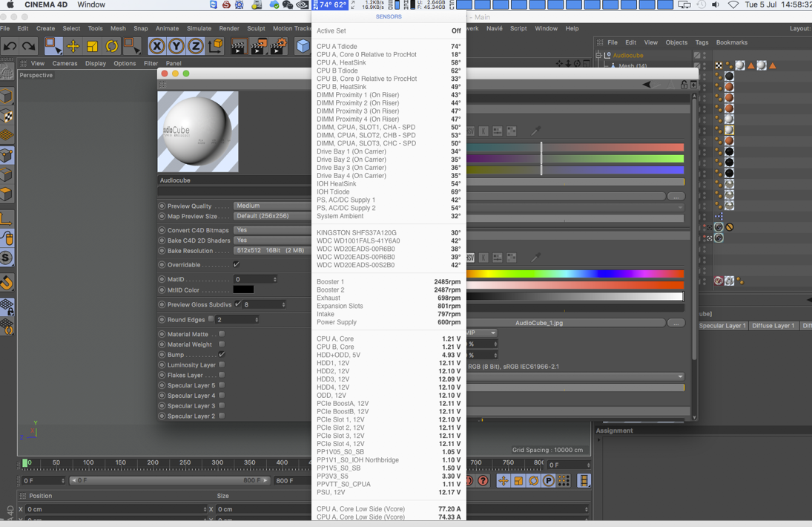Click Render to Picture Viewer icon
Image resolution: width=812 pixels, height=527 pixels.
click(x=258, y=47)
